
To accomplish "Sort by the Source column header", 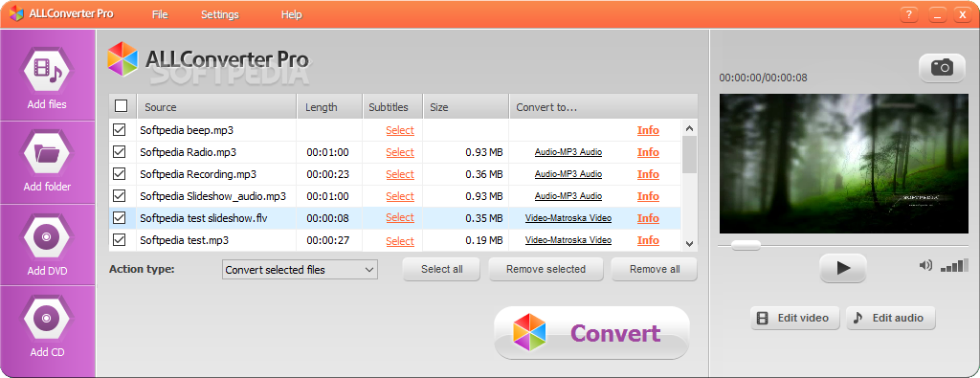I will point(216,107).
